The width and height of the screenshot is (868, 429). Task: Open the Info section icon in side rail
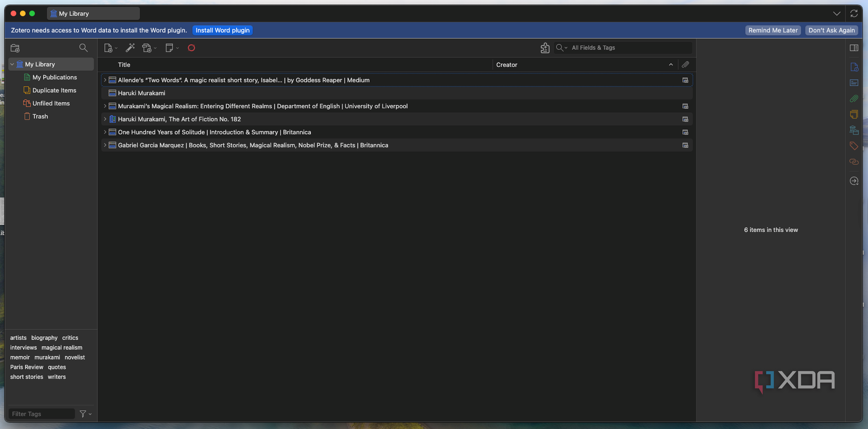854,67
